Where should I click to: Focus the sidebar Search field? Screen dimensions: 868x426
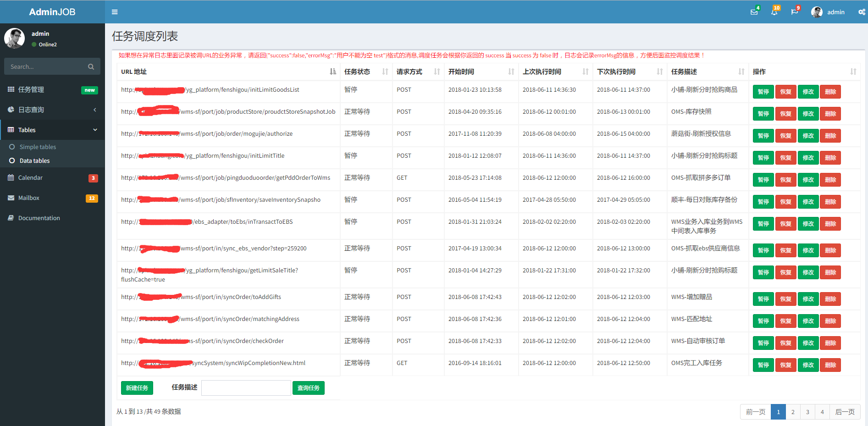(45, 66)
